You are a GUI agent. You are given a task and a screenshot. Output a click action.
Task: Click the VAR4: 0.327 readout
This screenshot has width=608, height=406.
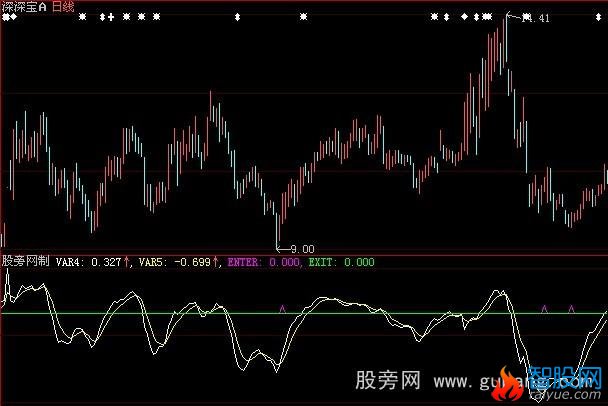pos(88,262)
